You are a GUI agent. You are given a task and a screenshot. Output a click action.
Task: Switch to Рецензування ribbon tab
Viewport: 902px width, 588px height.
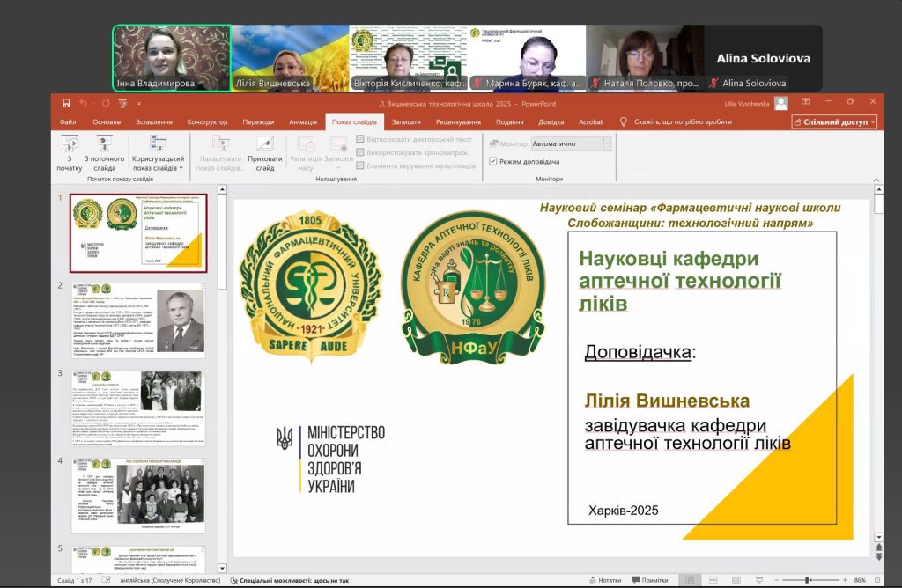[x=458, y=121]
